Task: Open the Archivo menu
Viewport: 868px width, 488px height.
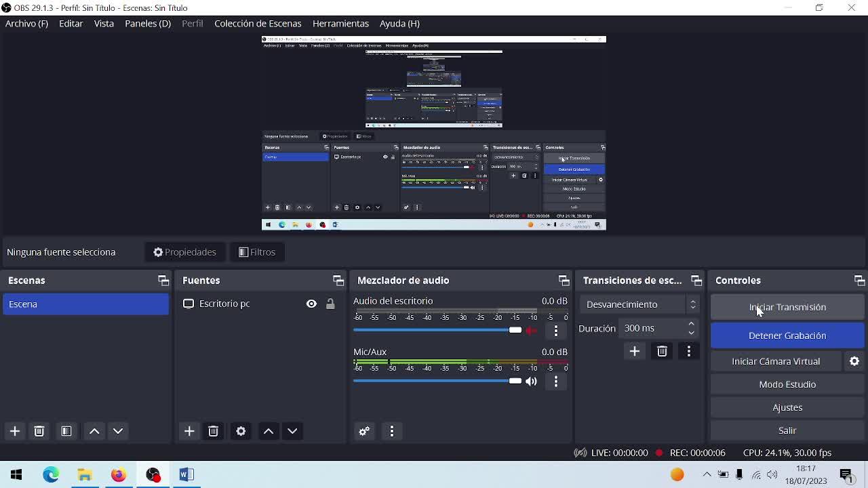Action: tap(26, 23)
